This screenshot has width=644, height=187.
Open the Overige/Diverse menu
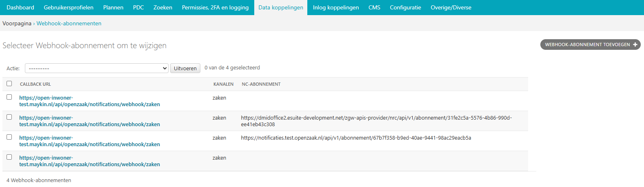click(x=451, y=7)
